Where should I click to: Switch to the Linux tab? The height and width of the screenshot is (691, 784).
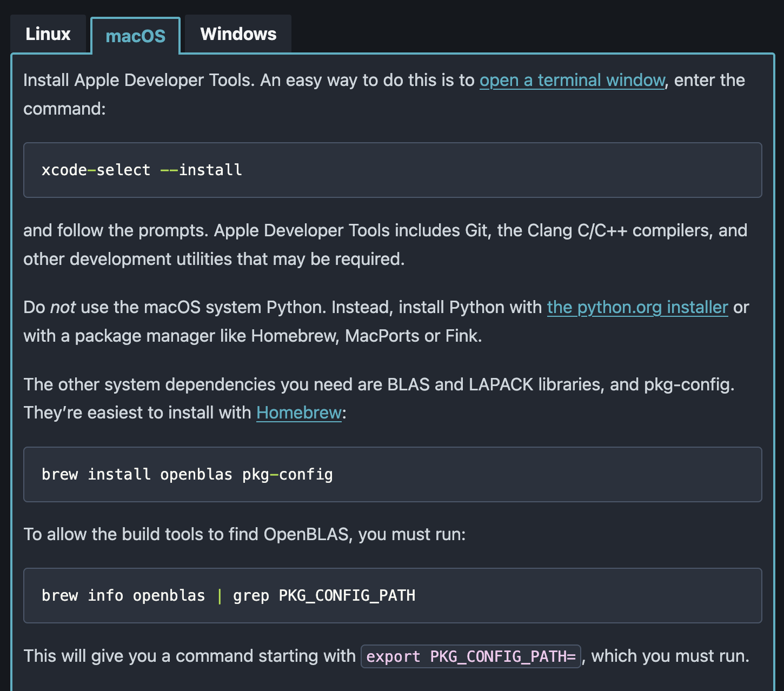48,34
